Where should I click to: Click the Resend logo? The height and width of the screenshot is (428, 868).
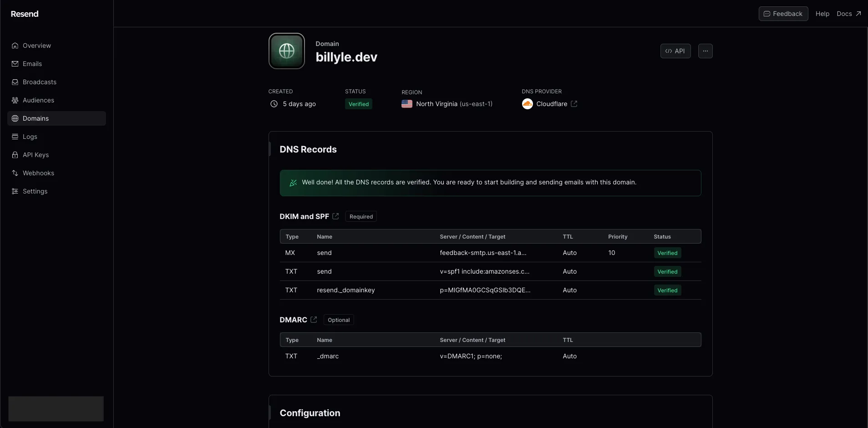point(25,14)
